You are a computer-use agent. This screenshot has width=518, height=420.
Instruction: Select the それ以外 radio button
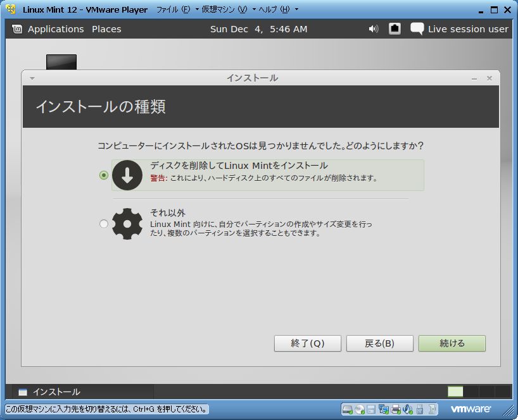[x=104, y=224]
